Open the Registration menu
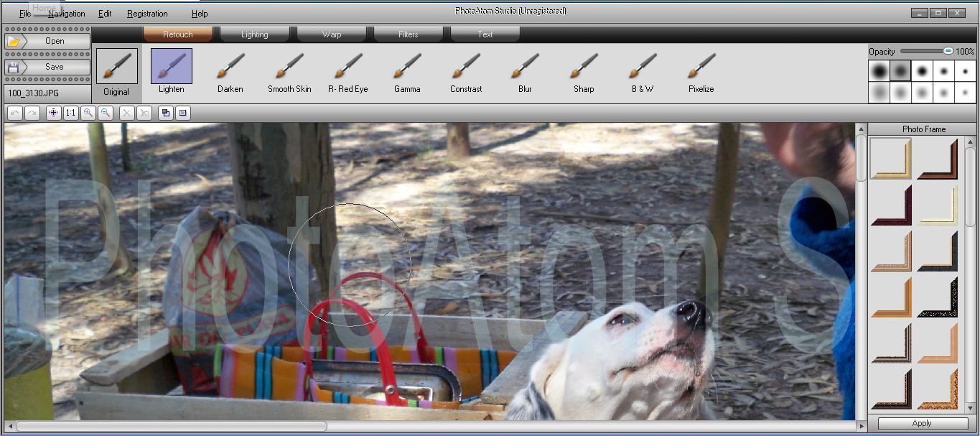980x436 pixels. pyautogui.click(x=147, y=14)
